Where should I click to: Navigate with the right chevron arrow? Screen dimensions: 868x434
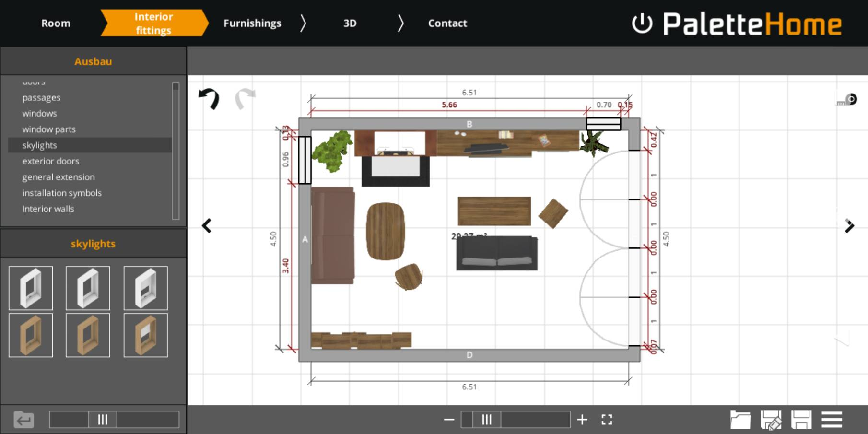point(849,226)
